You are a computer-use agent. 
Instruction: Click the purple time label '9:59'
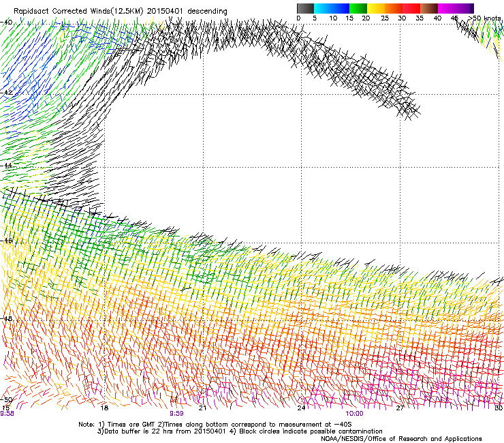point(177,414)
